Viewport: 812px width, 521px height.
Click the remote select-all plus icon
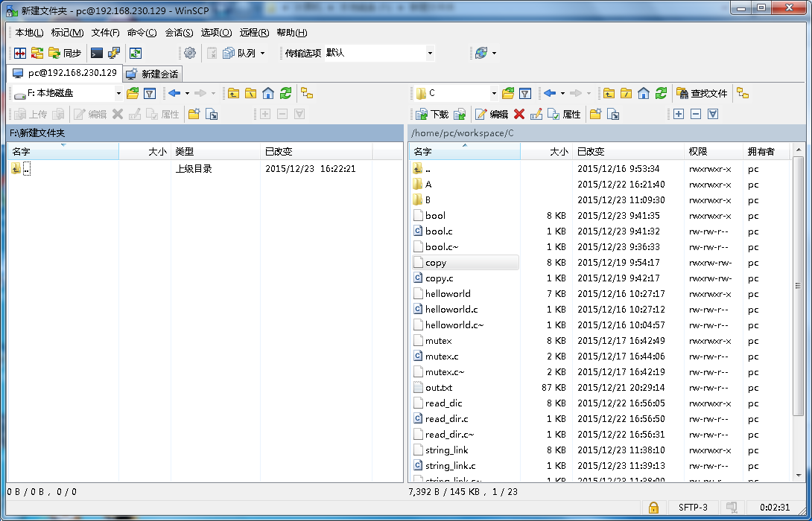678,114
